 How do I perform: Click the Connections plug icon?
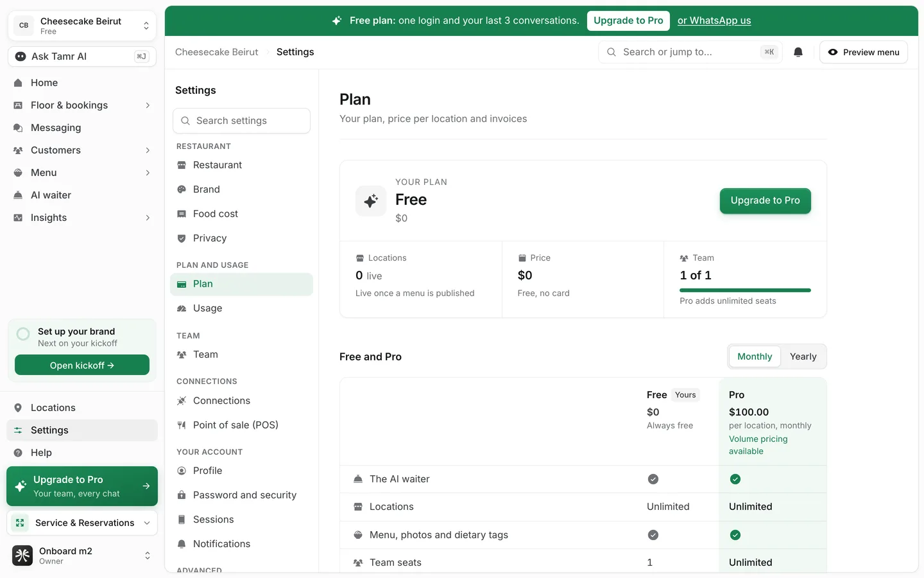tap(182, 401)
